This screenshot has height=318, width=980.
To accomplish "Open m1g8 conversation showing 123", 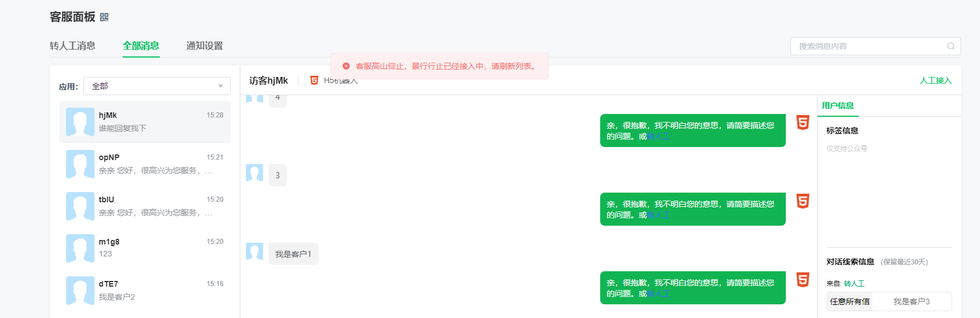I will coord(145,248).
